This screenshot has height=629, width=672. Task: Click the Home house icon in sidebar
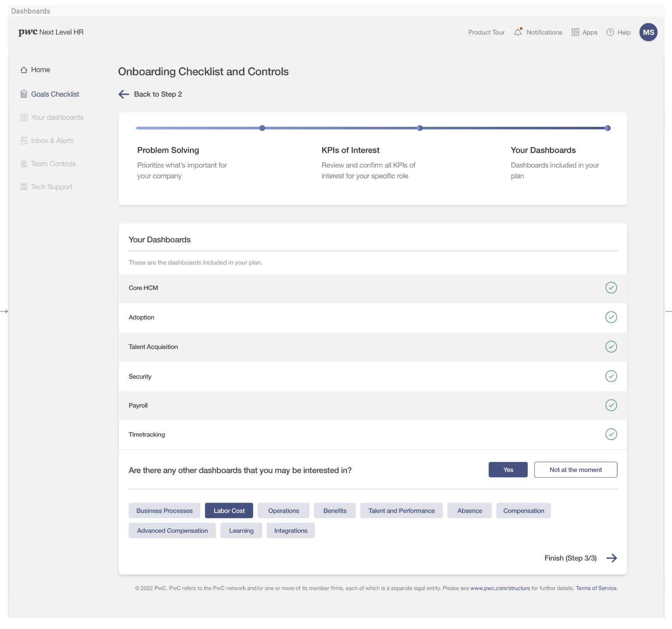click(x=24, y=70)
